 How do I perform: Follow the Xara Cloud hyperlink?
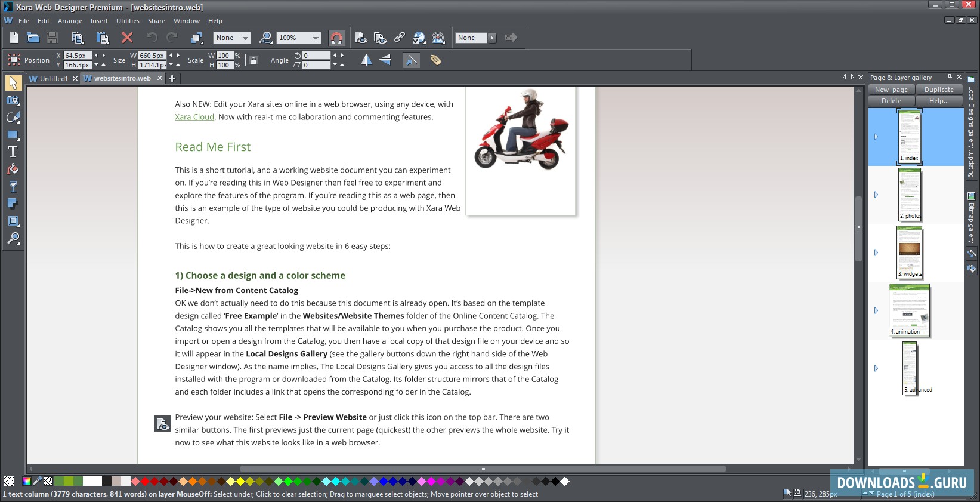tap(194, 117)
